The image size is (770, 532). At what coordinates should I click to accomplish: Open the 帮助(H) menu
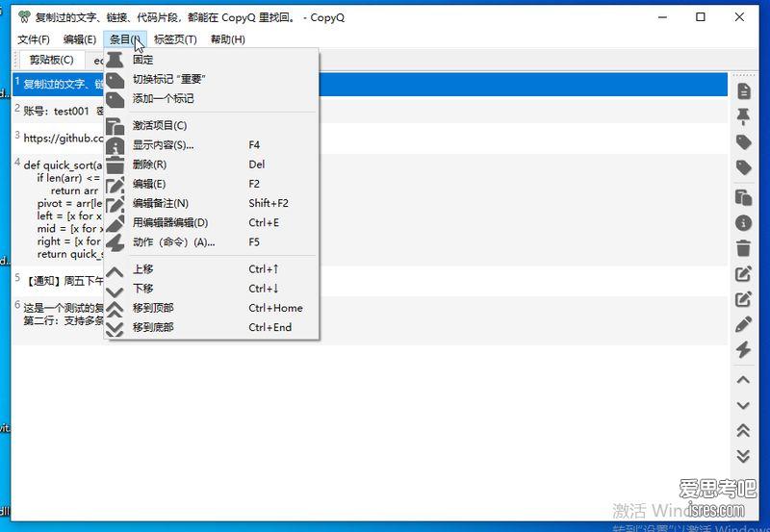coord(227,39)
